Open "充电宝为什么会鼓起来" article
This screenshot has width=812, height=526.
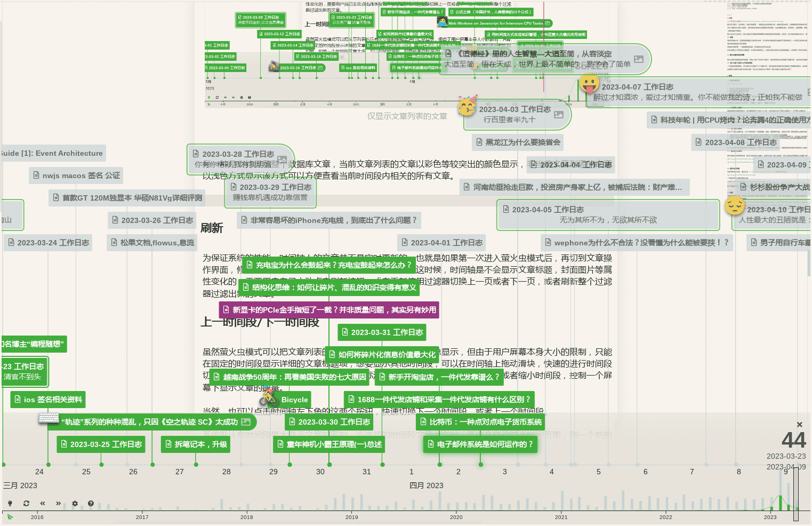click(x=329, y=265)
